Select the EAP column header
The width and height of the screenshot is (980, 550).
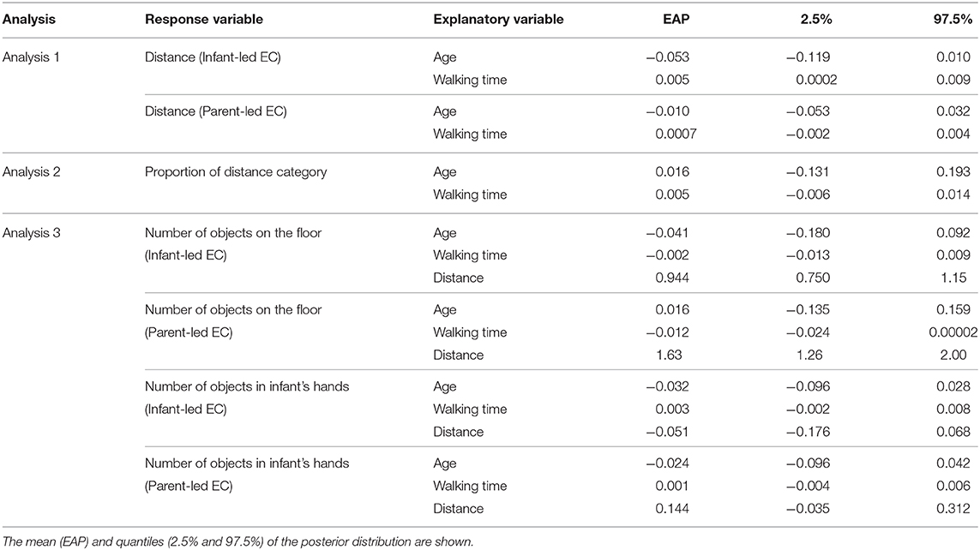676,20
